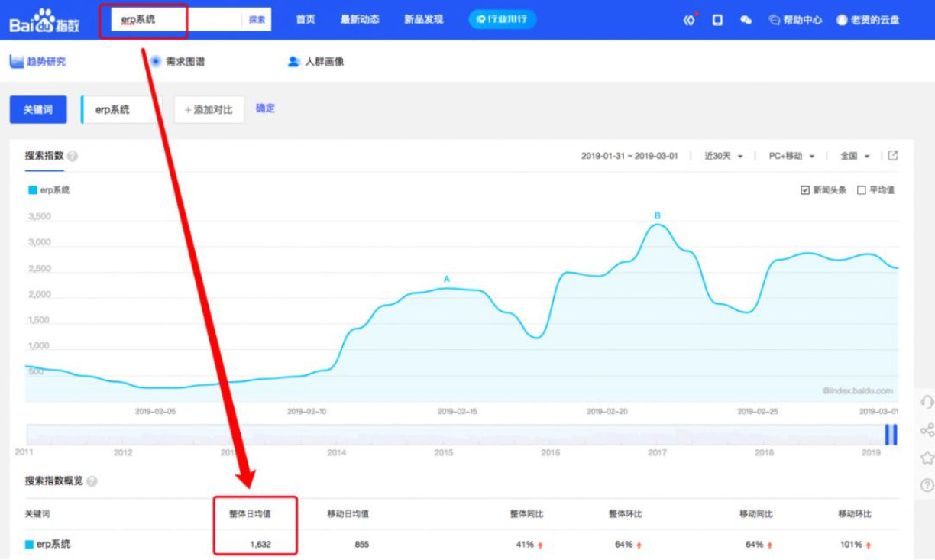Click the 移动同比 column header
Image resolution: width=935 pixels, height=560 pixels.
(756, 514)
